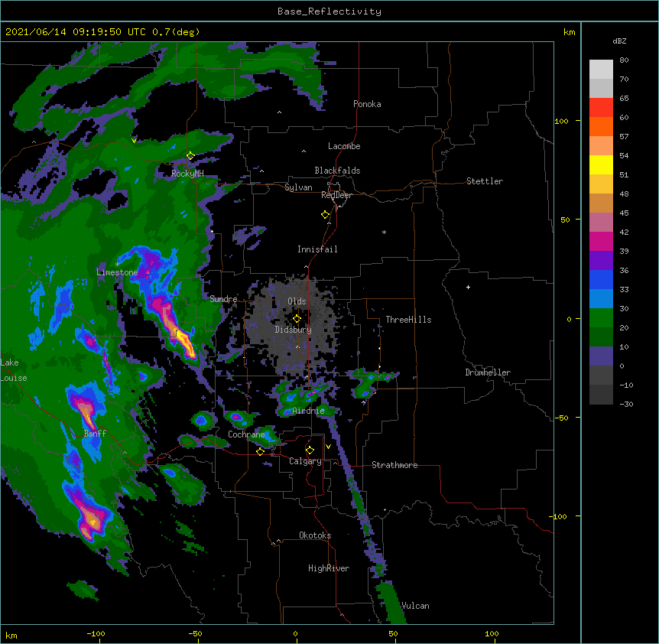The image size is (659, 644).
Task: Click the 100 km mark on right axis
Action: coord(561,121)
